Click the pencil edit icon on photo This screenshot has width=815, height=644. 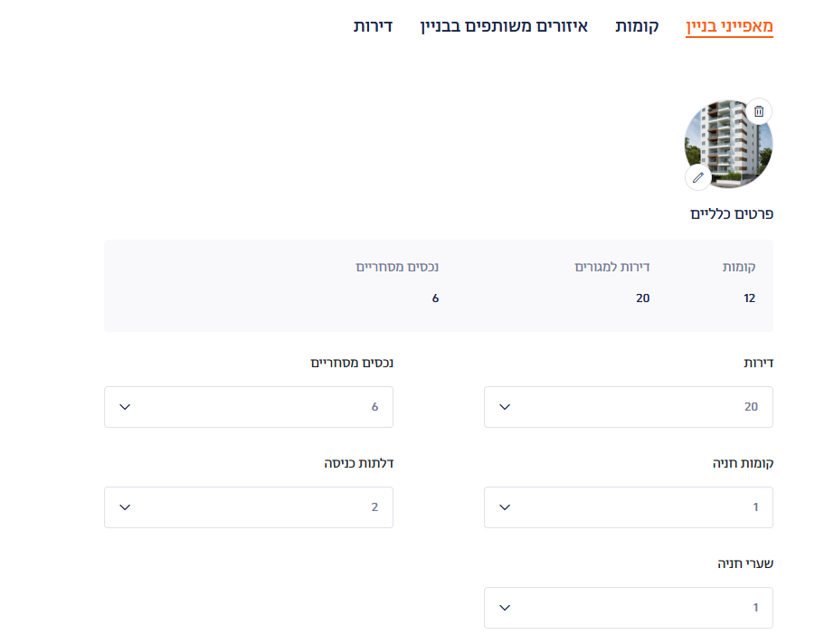point(698,178)
